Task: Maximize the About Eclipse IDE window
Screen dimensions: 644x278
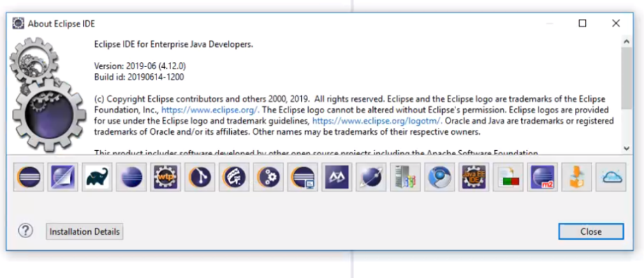Action: coord(583,24)
